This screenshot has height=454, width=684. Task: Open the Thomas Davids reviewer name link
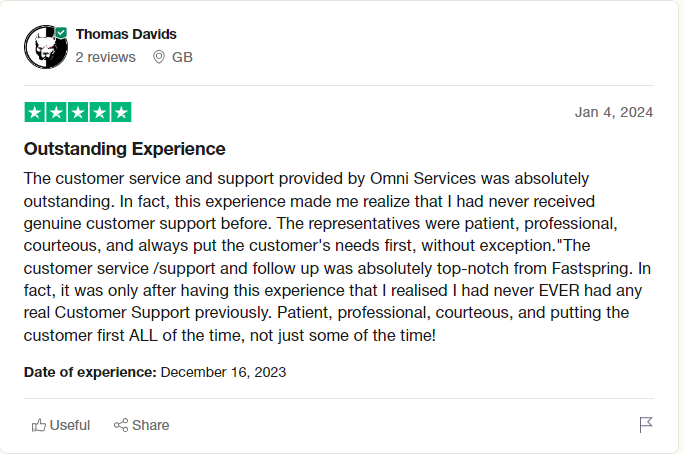pos(126,34)
